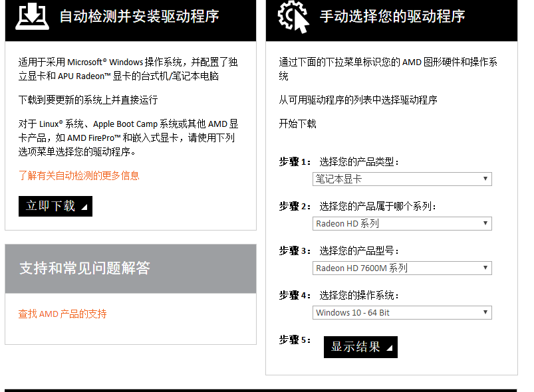
Task: Expand the 笔记本显卡 product type dropdown
Action: (402, 179)
